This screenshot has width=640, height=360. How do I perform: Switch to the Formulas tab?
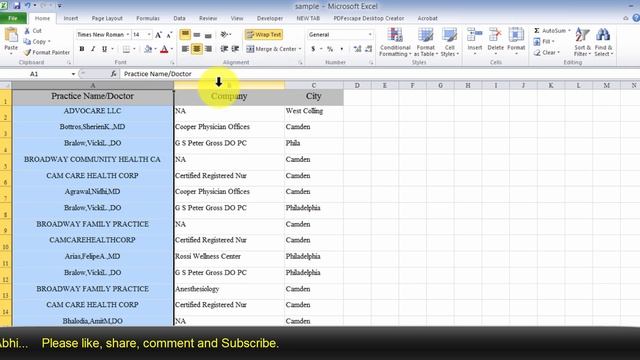pos(148,18)
